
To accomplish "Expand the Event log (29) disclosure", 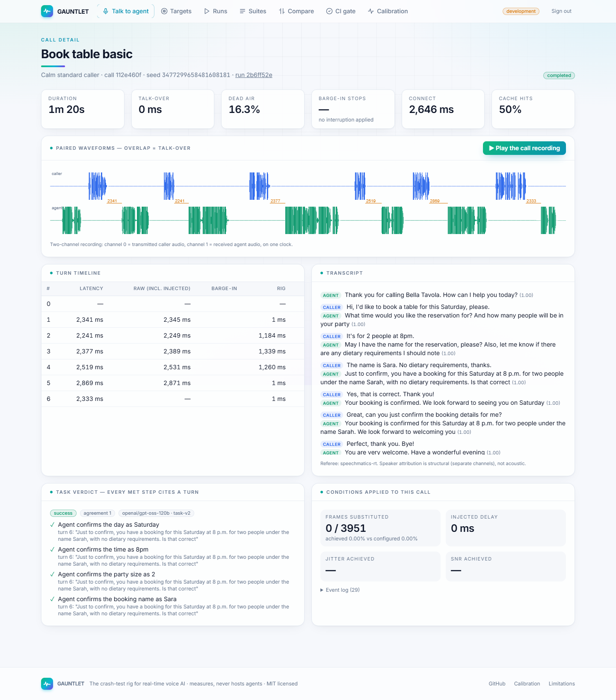I will (x=340, y=590).
